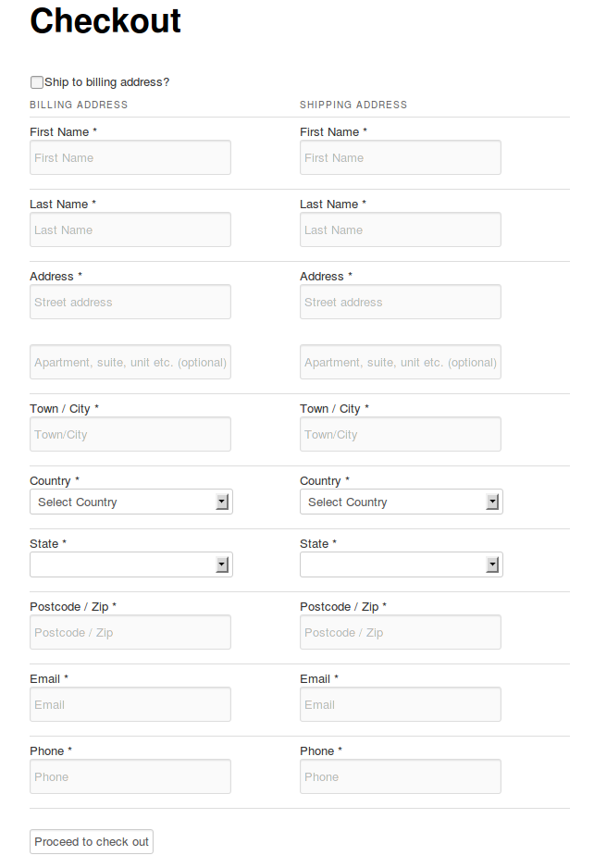Click the billing Email field

tap(130, 704)
